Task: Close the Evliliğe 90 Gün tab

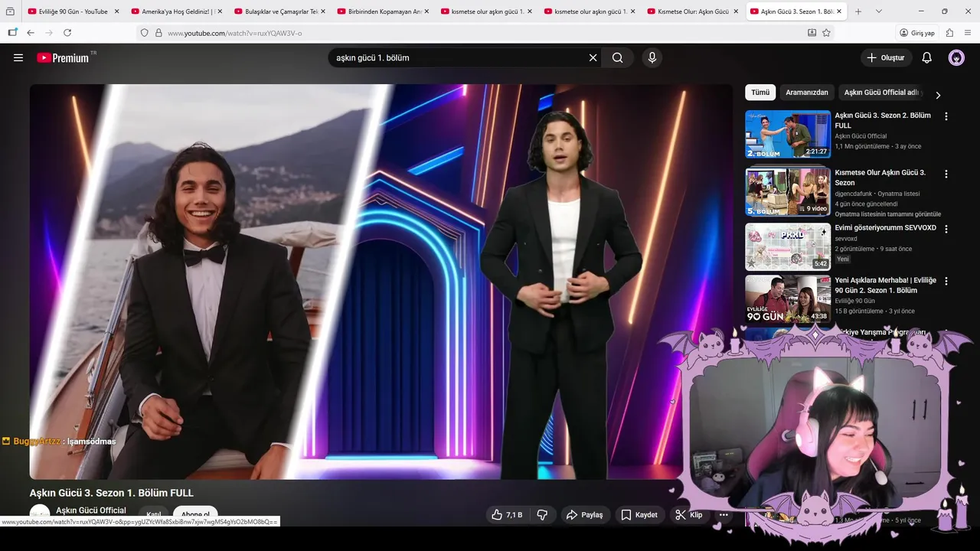Action: [116, 11]
